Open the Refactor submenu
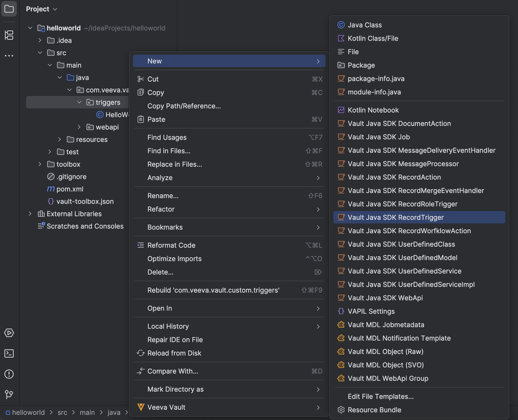Image resolution: width=518 pixels, height=420 pixels. pos(229,209)
